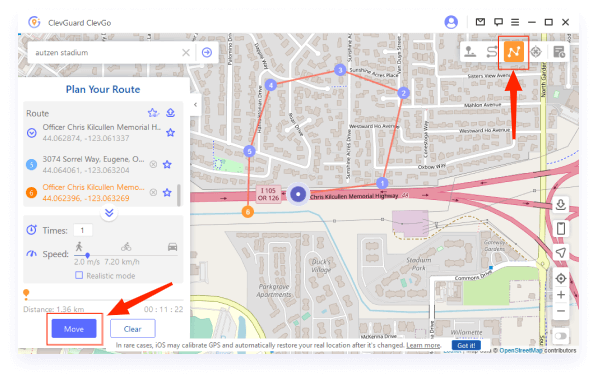Set speed to cycling icon
Image resolution: width=597 pixels, height=380 pixels.
[x=126, y=247]
